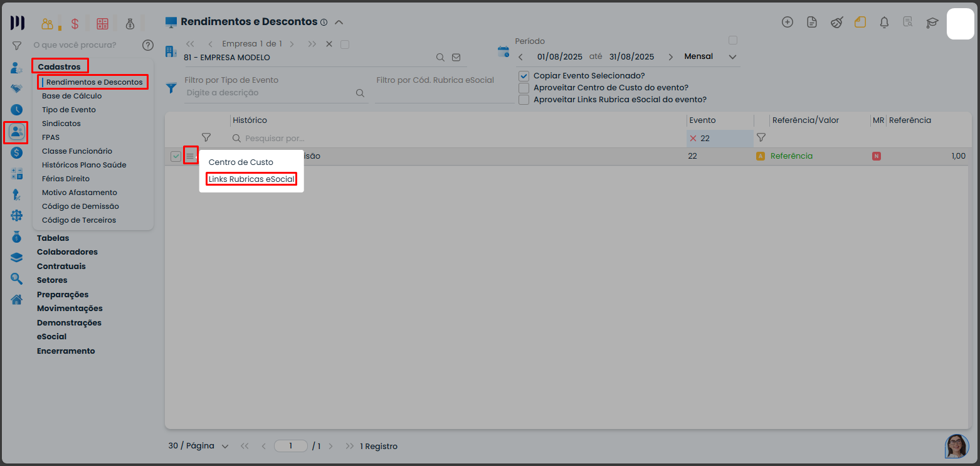Jump to first company with double left chevron
The width and height of the screenshot is (980, 466).
pos(191,44)
